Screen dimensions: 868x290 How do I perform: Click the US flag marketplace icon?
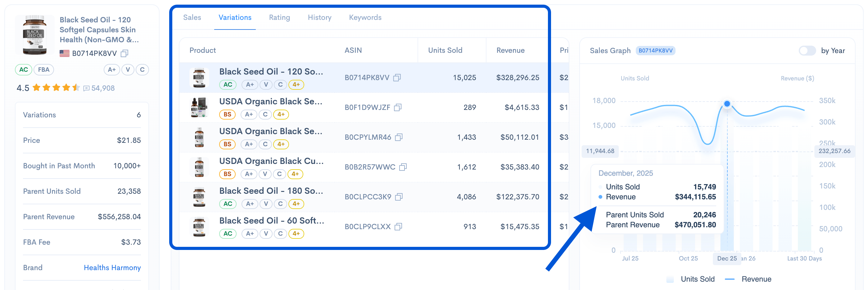click(64, 53)
